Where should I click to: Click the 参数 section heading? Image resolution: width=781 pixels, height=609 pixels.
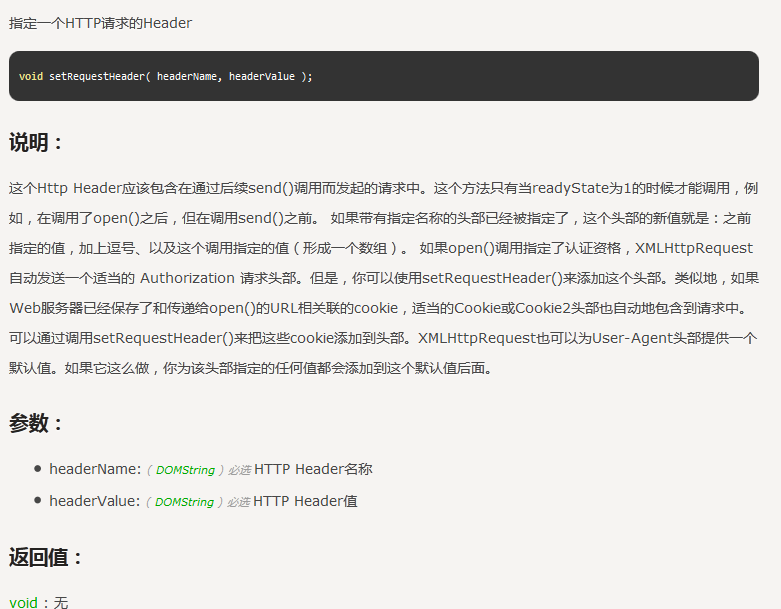[x=36, y=423]
